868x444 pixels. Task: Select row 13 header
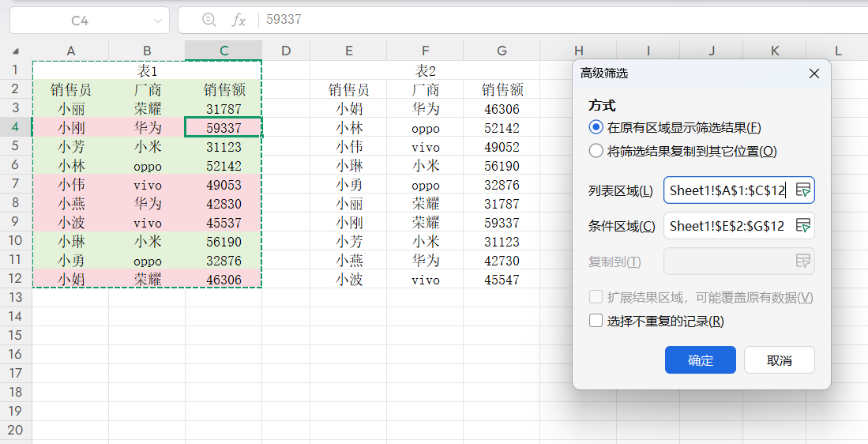[x=16, y=297]
